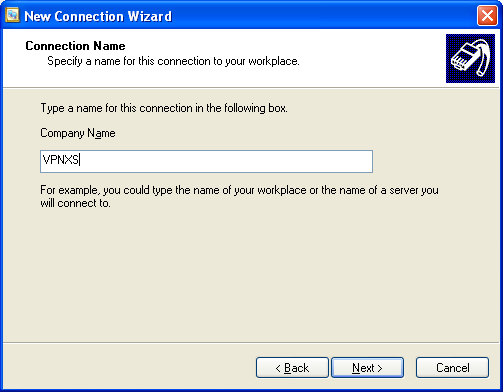The width and height of the screenshot is (503, 392).
Task: Click the wizard icon in the title bar
Action: [x=12, y=15]
